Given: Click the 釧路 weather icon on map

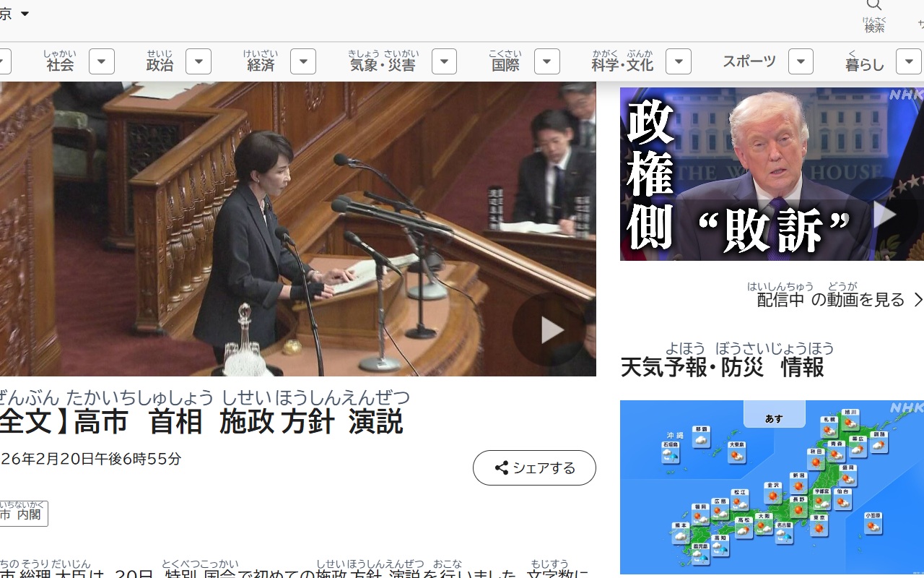Looking at the screenshot, I should pos(879,442).
